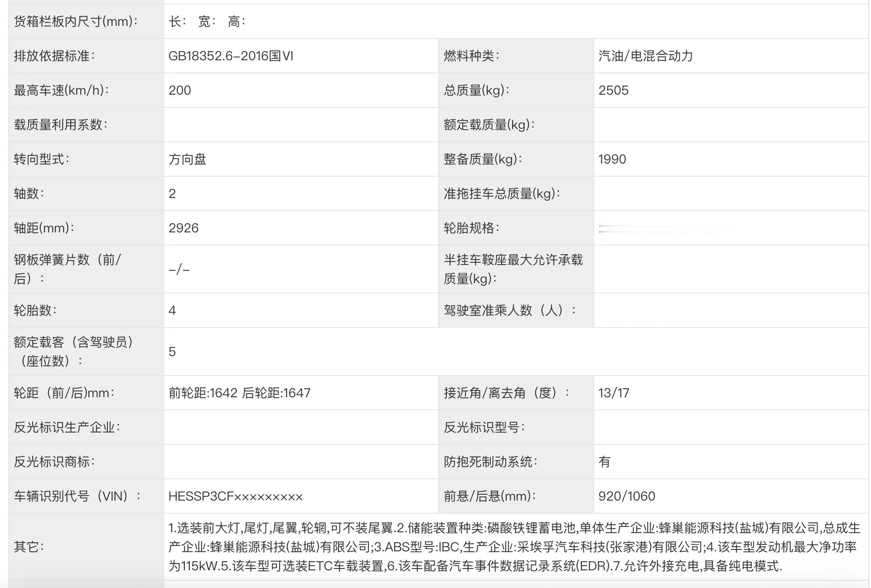
Task: Click the 额定载客 seat count value 5
Action: pyautogui.click(x=172, y=352)
